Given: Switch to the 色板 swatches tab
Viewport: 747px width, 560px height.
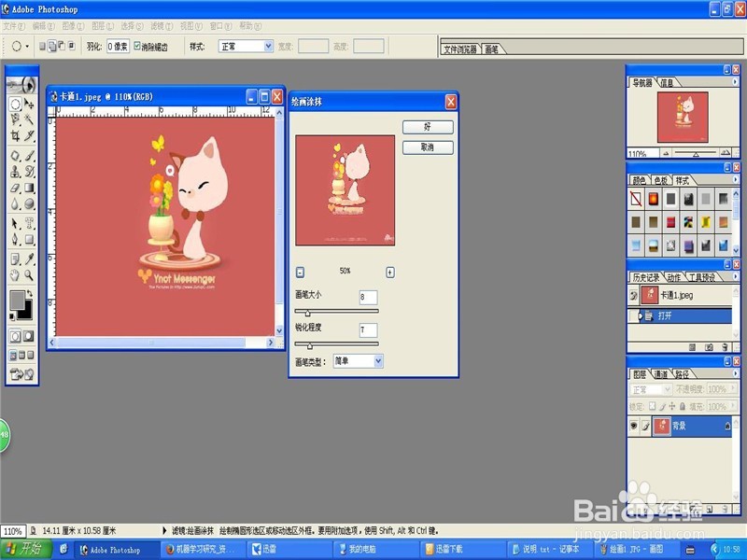Looking at the screenshot, I should click(661, 180).
